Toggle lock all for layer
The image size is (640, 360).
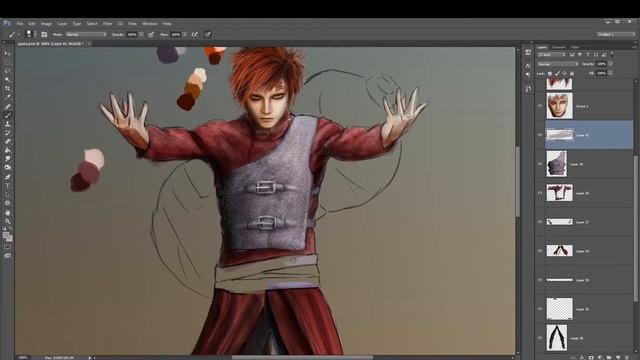tap(572, 73)
